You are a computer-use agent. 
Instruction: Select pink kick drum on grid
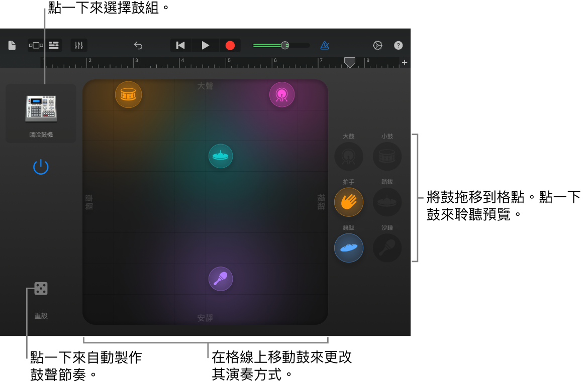click(282, 94)
